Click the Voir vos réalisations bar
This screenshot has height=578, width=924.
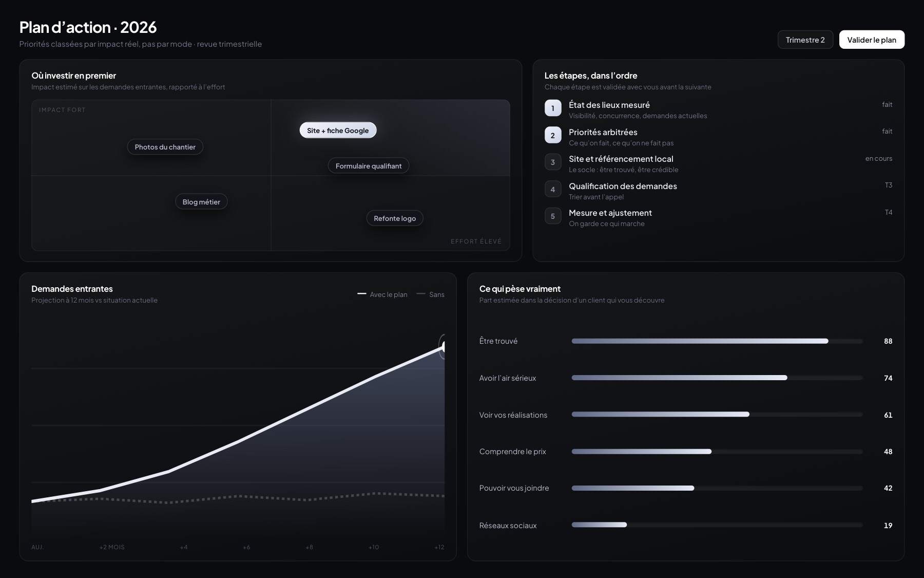coord(717,415)
